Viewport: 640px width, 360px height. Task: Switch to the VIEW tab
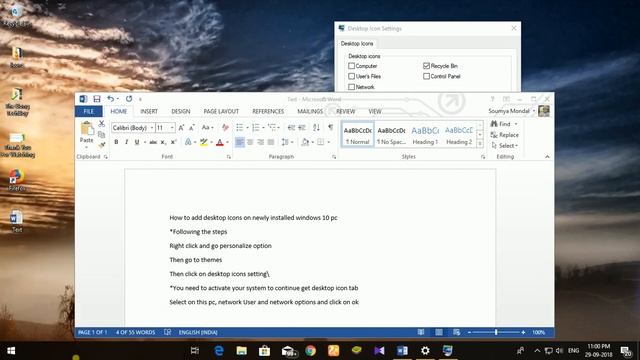(x=375, y=111)
